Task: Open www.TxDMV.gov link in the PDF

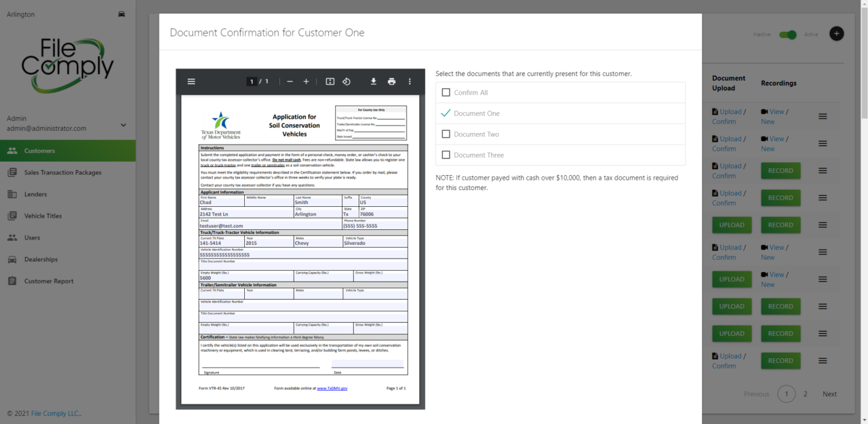Action: click(x=332, y=388)
